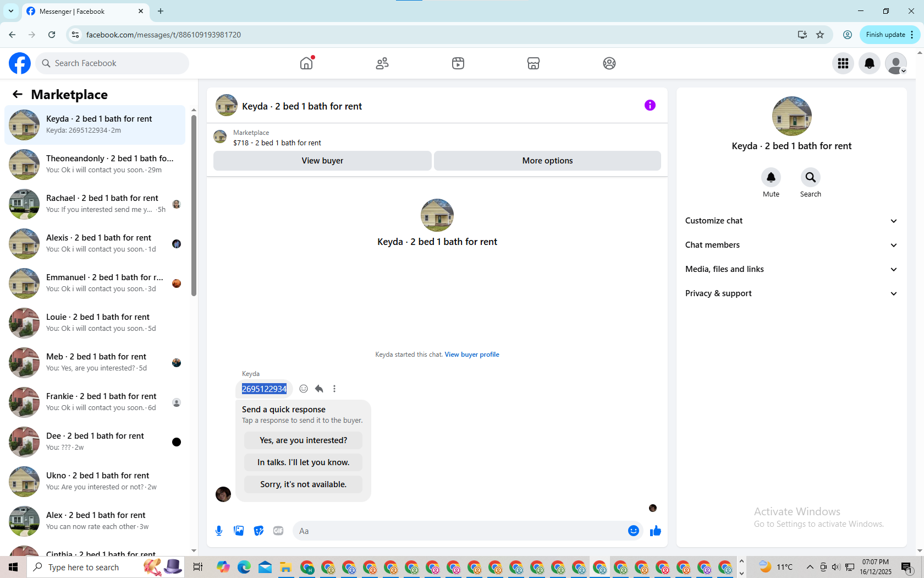Screen dimensions: 924x578
Task: Open the Marketplace storefront tab icon
Action: (533, 63)
